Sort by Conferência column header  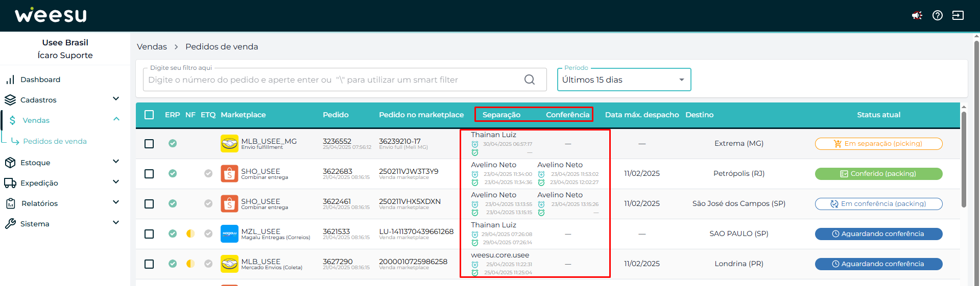tap(567, 115)
